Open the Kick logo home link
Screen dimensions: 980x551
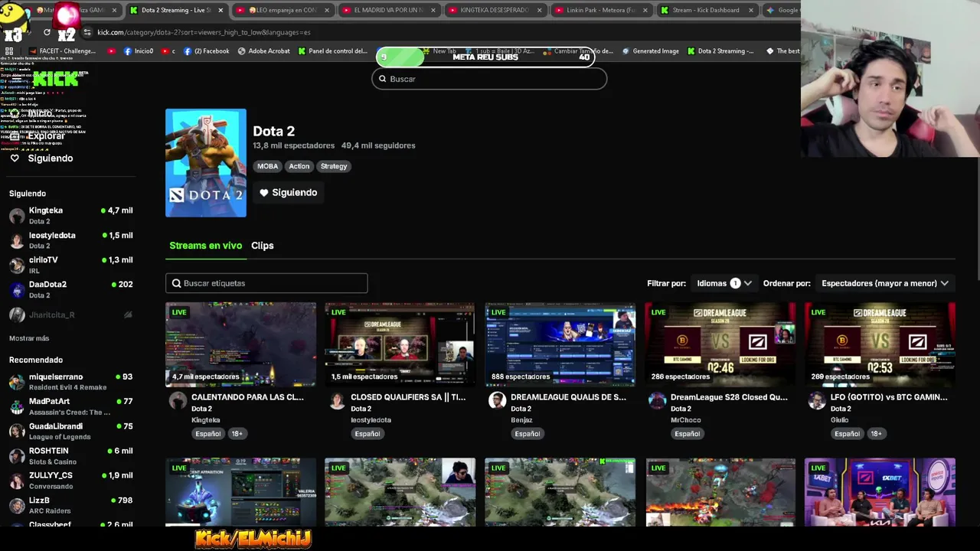pyautogui.click(x=57, y=79)
